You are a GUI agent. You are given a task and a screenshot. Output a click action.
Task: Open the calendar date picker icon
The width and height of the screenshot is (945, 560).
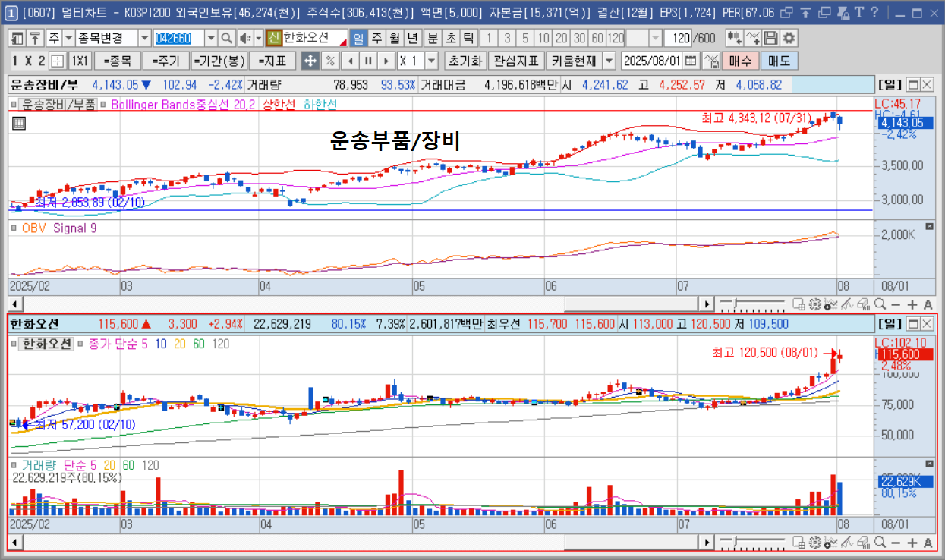pyautogui.click(x=690, y=61)
